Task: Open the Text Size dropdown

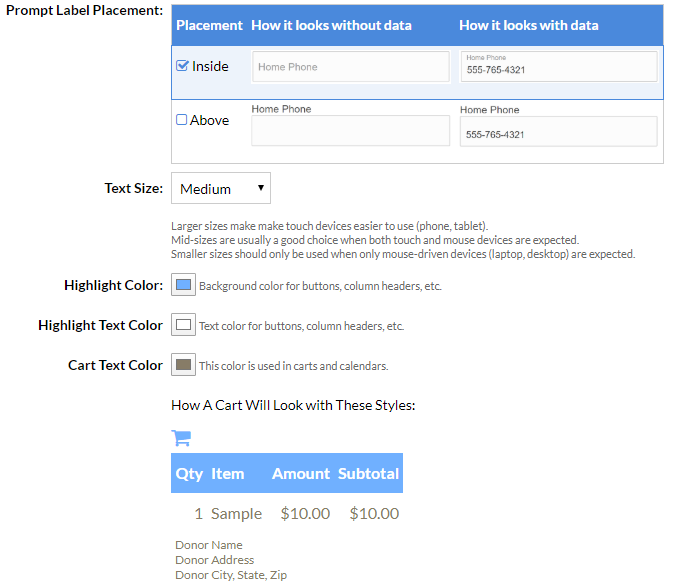Action: point(221,188)
